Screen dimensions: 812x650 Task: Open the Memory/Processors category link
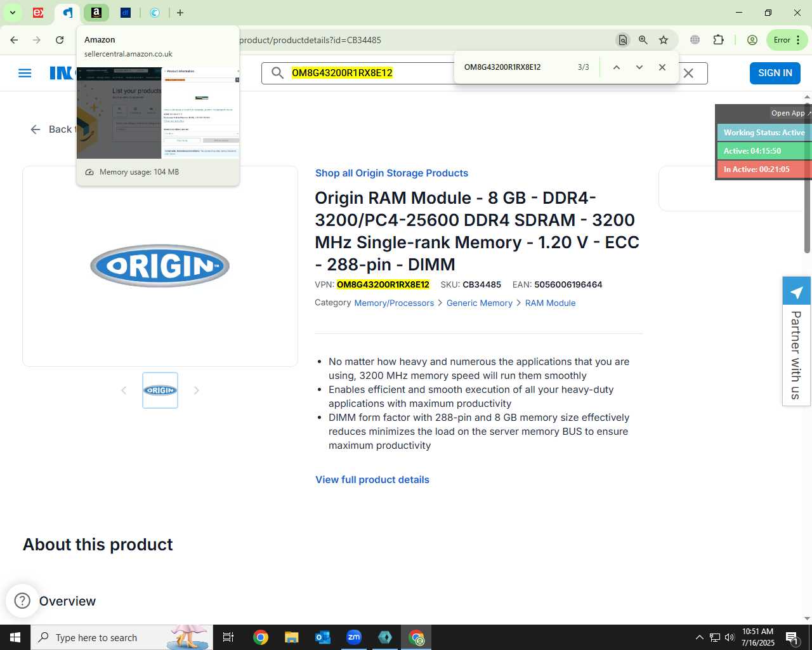point(394,303)
